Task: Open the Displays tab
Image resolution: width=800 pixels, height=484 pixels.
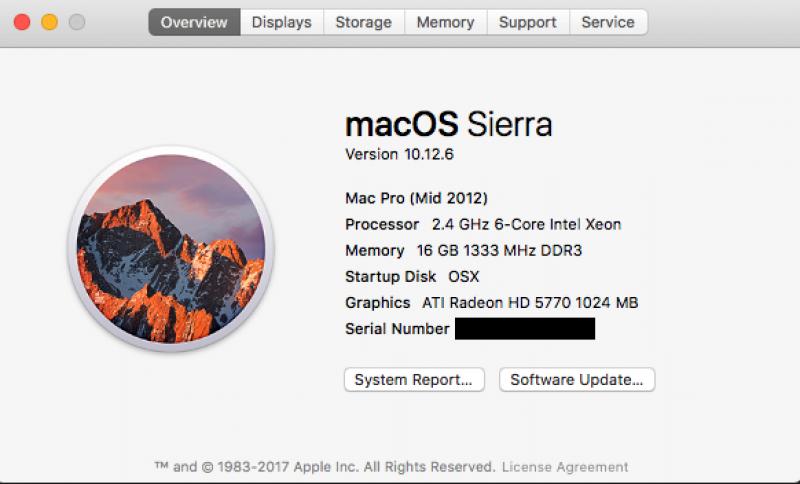Action: 281,22
